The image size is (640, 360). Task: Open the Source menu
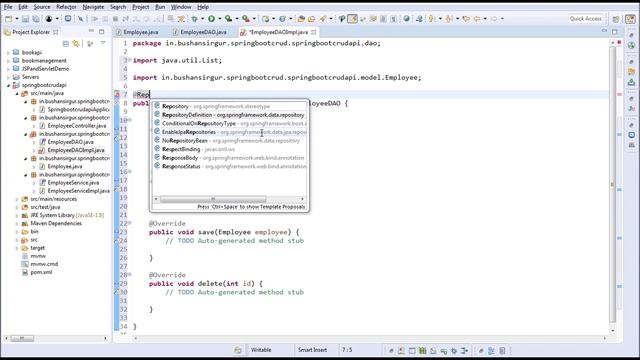click(x=42, y=7)
